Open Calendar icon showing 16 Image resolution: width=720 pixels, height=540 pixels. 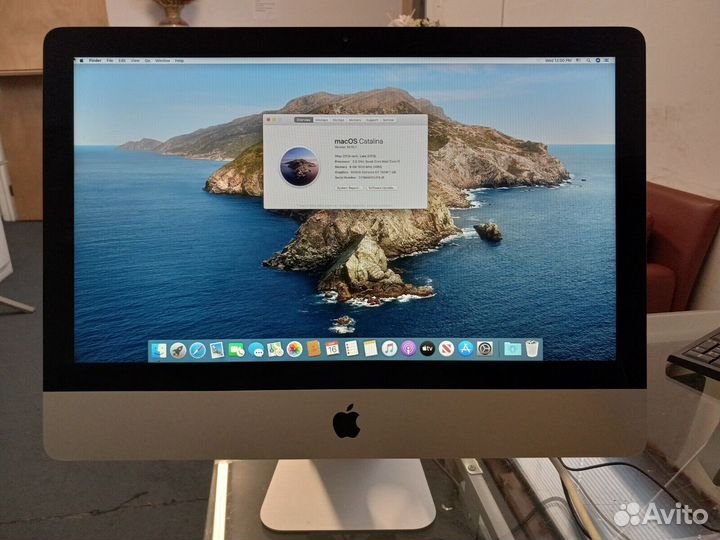click(x=332, y=349)
